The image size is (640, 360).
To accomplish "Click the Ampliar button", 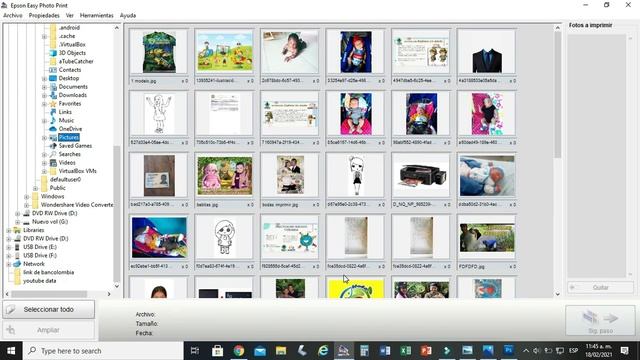I will [x=49, y=330].
